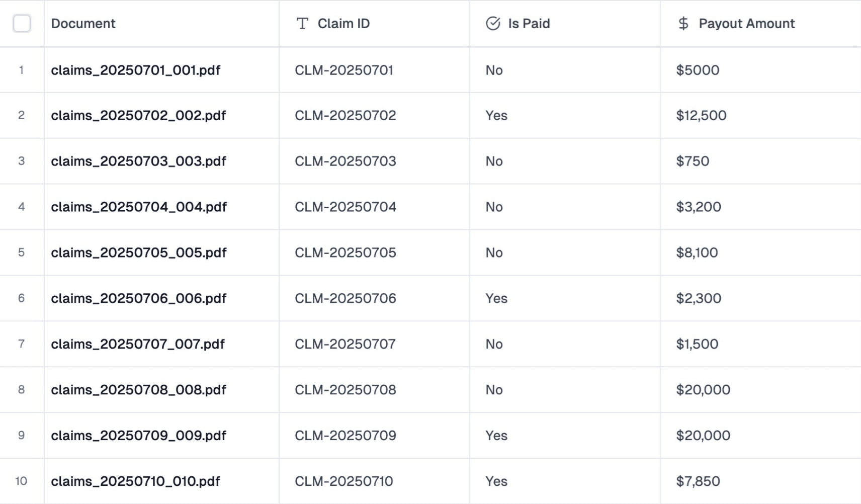Click the checkmark circle icon beside Is Paid
Image resolution: width=861 pixels, height=504 pixels.
coord(493,24)
